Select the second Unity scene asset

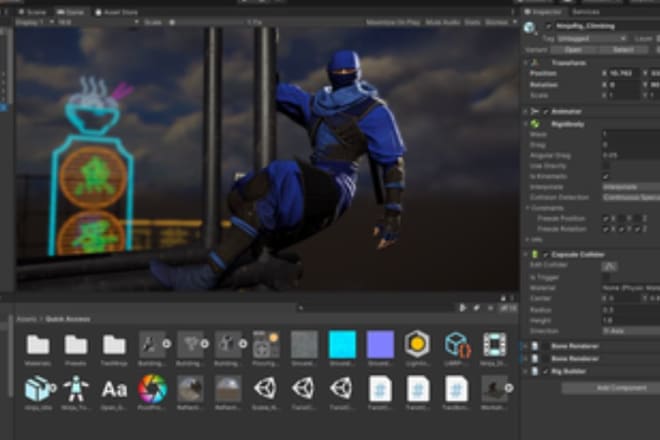tap(303, 388)
